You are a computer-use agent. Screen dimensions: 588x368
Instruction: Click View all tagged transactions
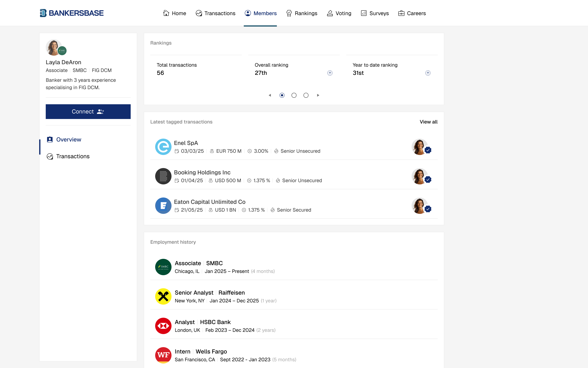click(428, 122)
